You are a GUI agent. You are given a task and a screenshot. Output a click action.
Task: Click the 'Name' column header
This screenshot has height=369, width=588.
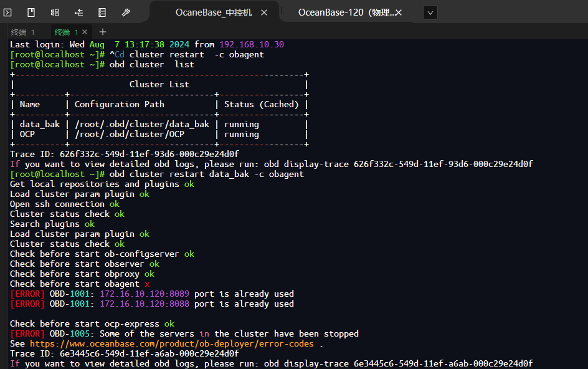pos(30,104)
